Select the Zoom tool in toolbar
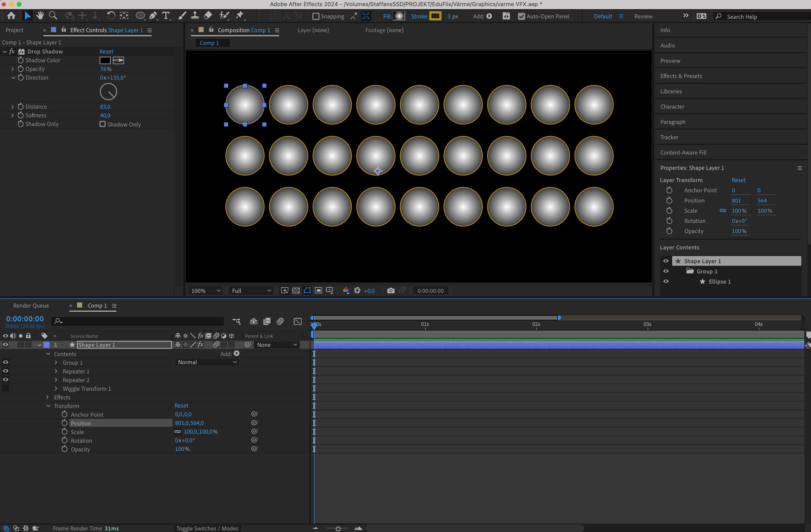This screenshot has height=532, width=811. [53, 15]
